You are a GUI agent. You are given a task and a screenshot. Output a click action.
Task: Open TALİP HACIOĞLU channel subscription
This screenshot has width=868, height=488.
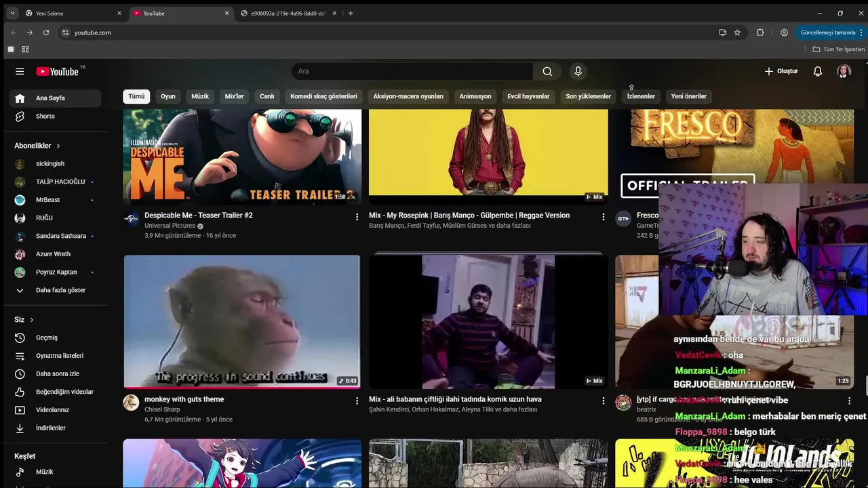[55, 182]
